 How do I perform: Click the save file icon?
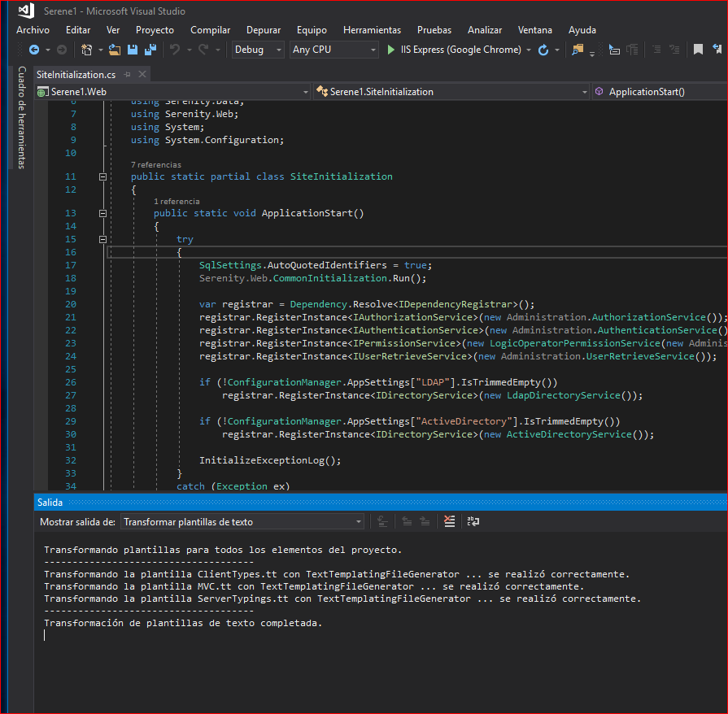[133, 50]
